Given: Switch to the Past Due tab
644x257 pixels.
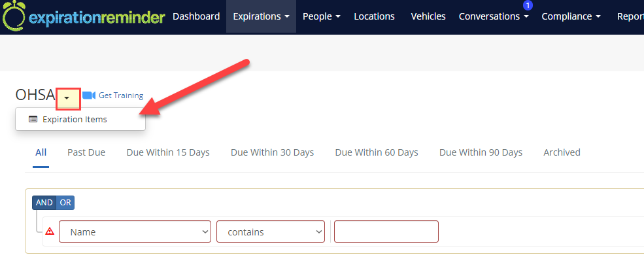Looking at the screenshot, I should coord(86,152).
